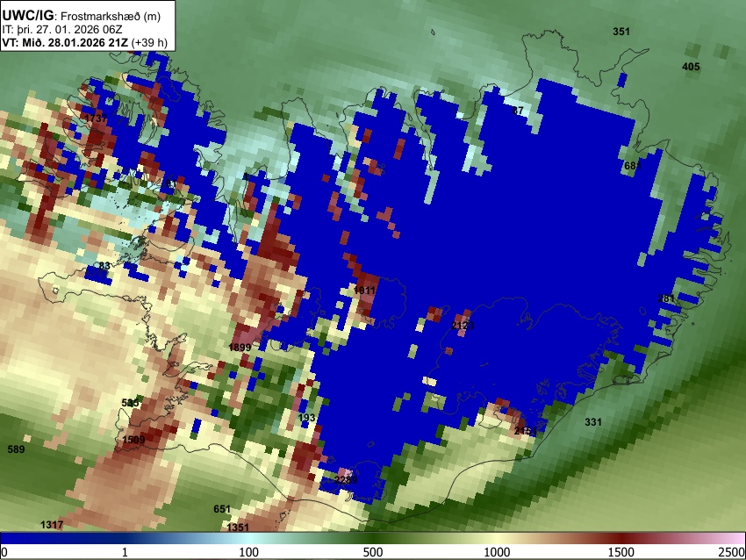The image size is (746, 560).
Task: Click the map value 193
Action: click(306, 418)
